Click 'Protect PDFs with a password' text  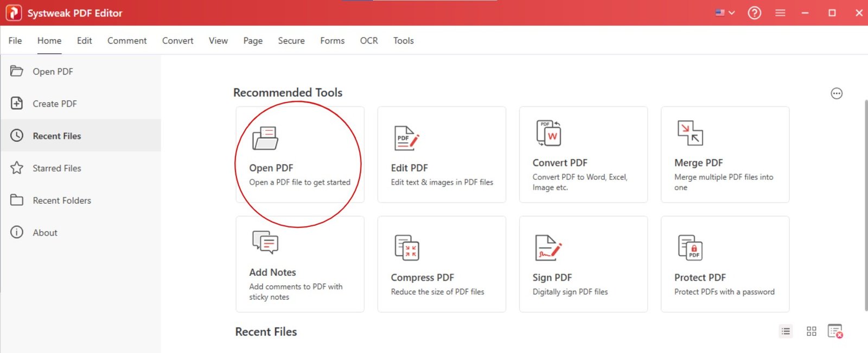[724, 292]
